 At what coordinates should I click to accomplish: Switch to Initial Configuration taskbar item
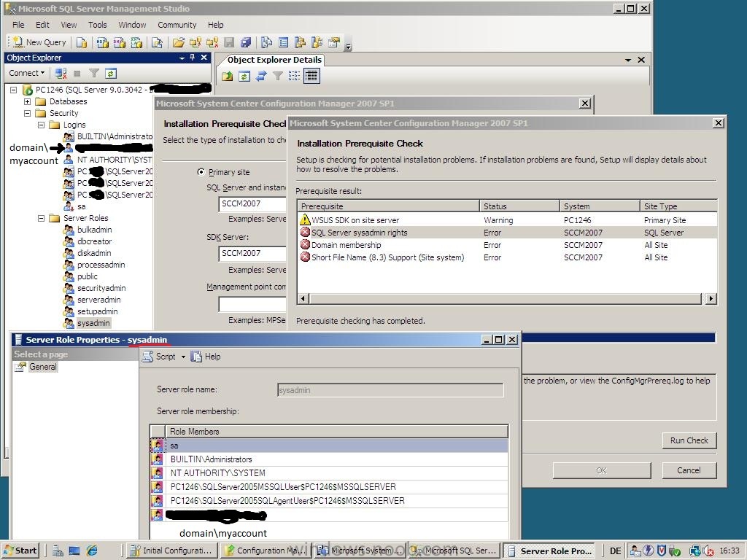click(x=172, y=551)
